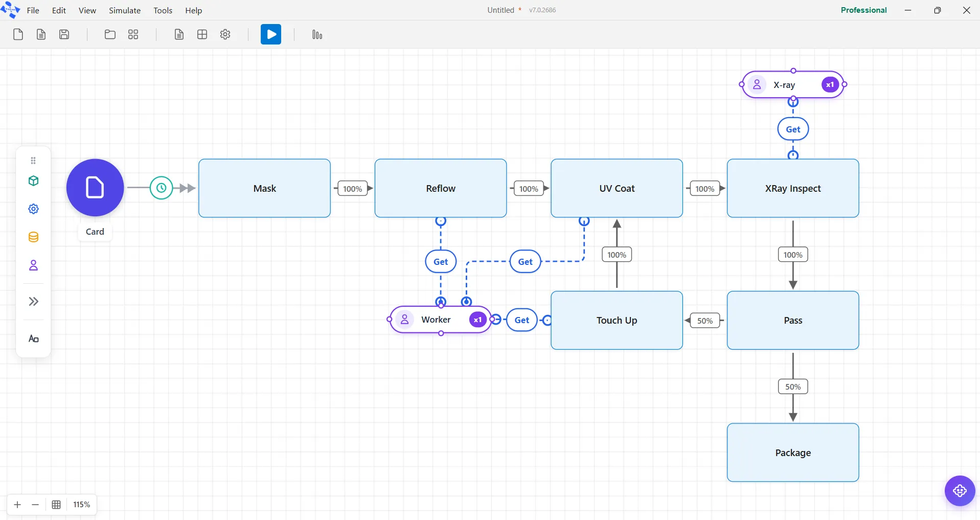Select the green cube activity tool

pyautogui.click(x=34, y=181)
